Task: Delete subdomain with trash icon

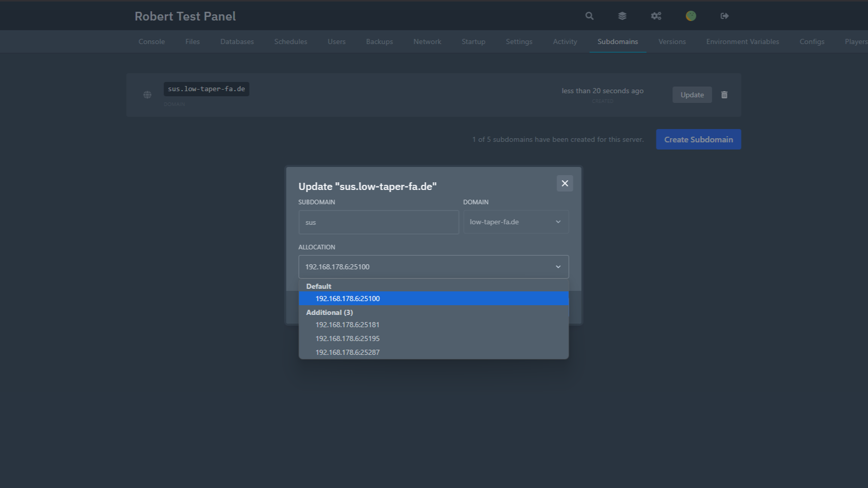Action: [724, 95]
